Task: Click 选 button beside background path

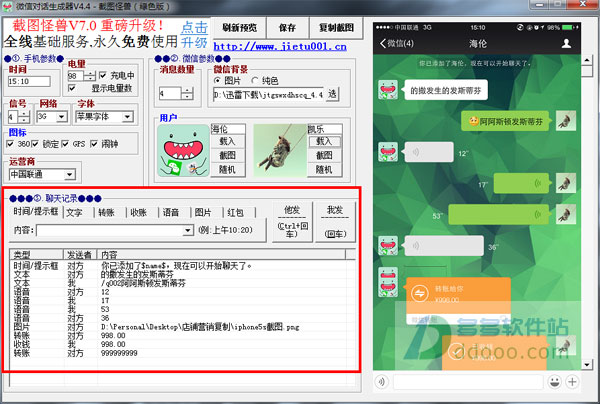Action: click(332, 94)
